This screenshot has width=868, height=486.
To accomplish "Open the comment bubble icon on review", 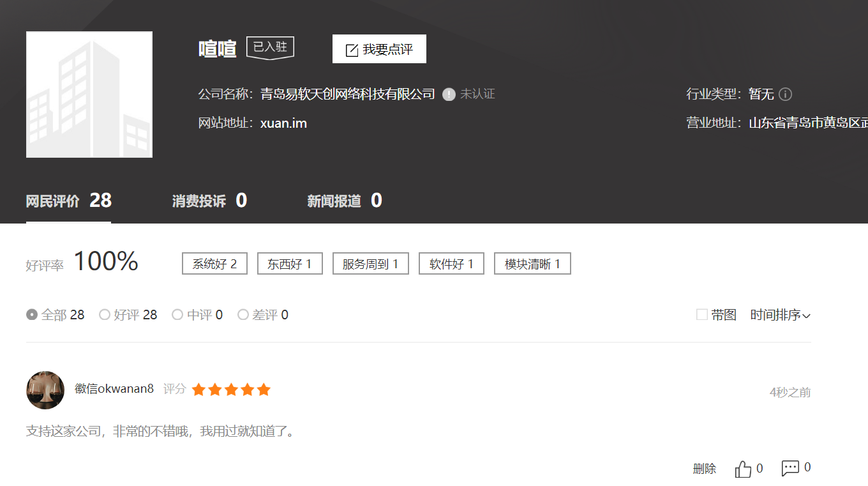I will pos(790,468).
